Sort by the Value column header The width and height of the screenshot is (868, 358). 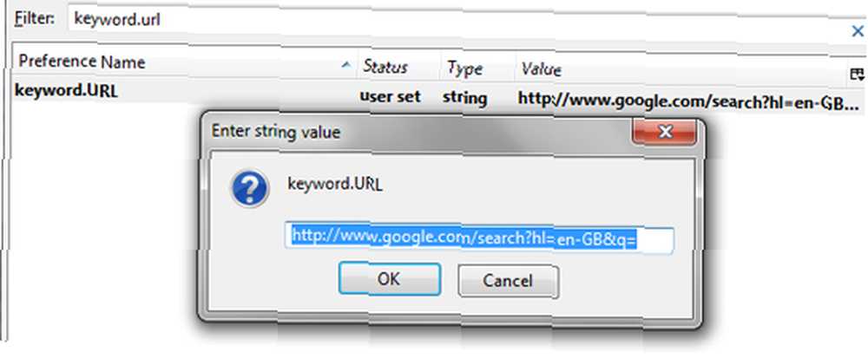pos(681,70)
